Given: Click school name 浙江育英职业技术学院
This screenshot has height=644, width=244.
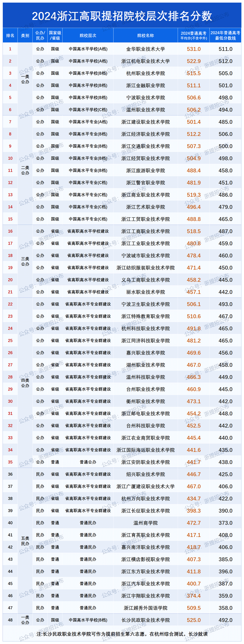Looking at the screenshot, I should (x=145, y=535).
